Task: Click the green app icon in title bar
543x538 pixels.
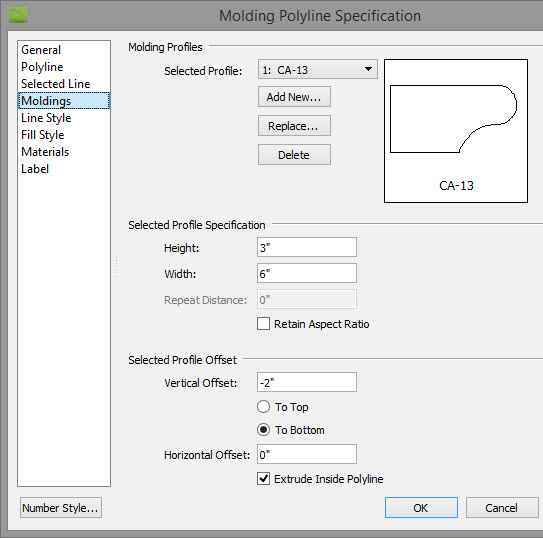Action: point(18,16)
